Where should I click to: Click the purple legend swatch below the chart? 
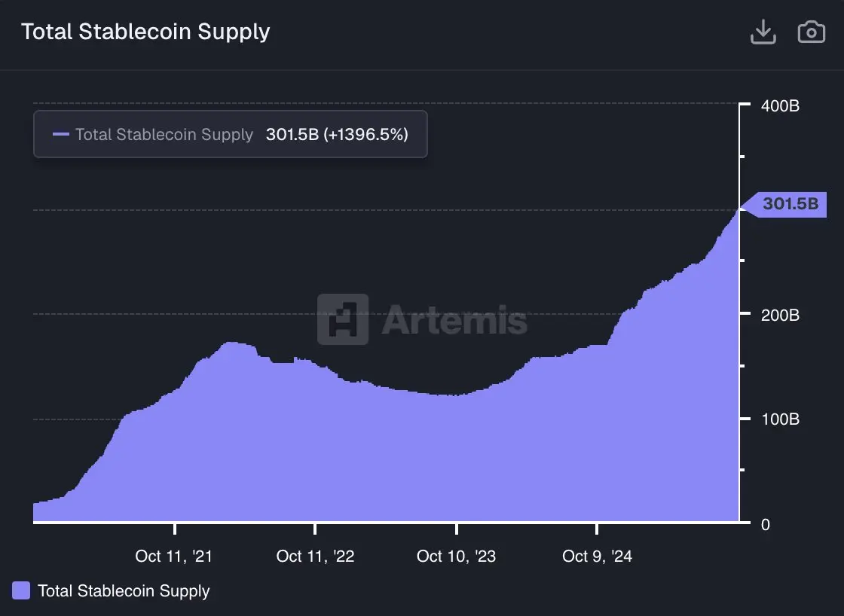22,590
